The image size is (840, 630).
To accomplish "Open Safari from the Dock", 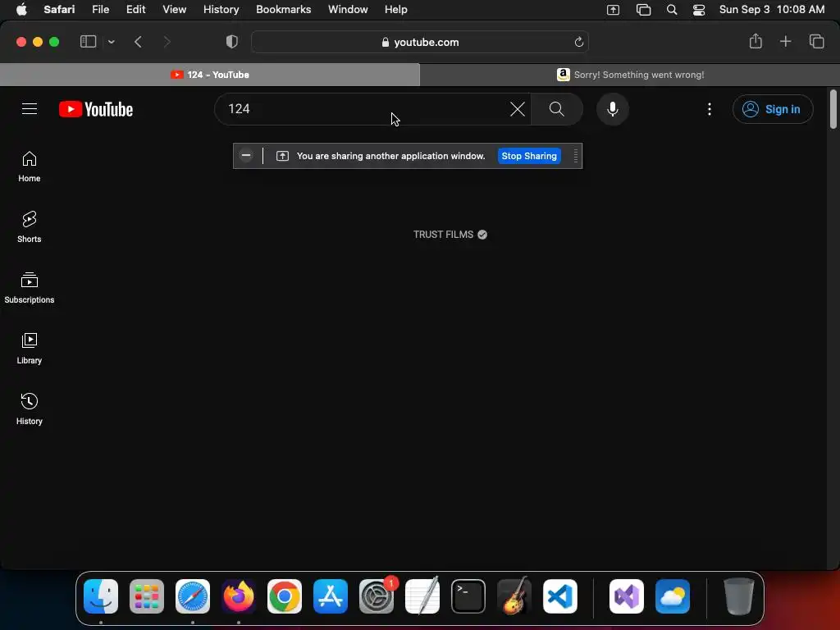I will (x=193, y=596).
